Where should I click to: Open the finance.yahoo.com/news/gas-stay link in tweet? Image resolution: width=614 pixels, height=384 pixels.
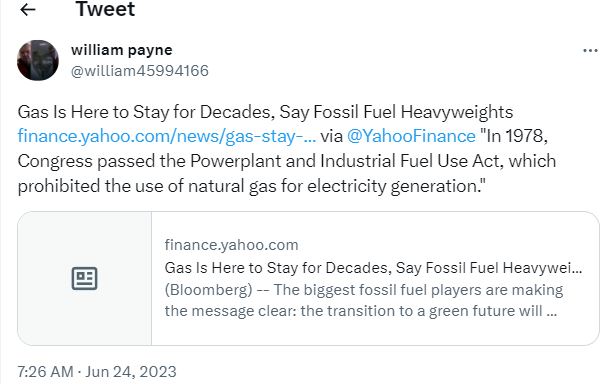pyautogui.click(x=167, y=136)
